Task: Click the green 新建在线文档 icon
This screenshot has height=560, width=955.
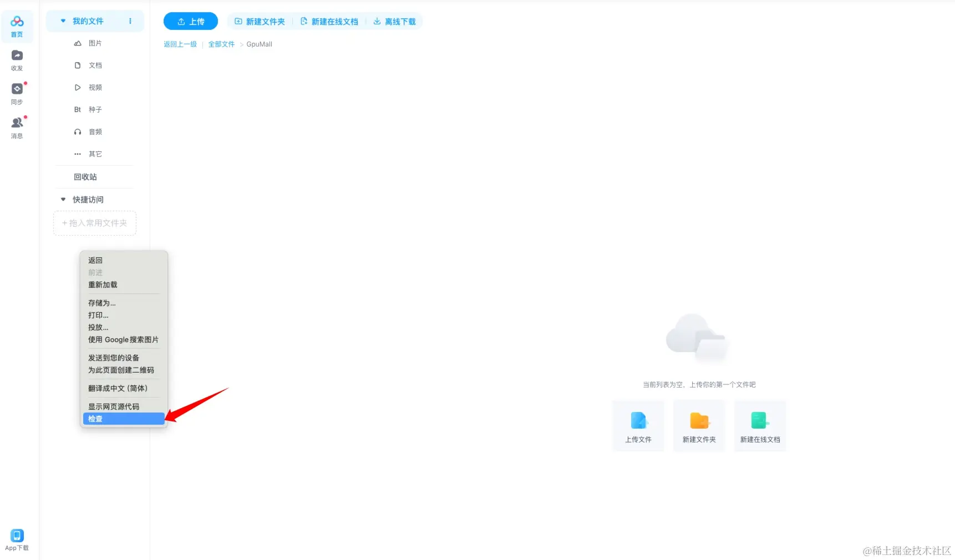Action: 760,420
